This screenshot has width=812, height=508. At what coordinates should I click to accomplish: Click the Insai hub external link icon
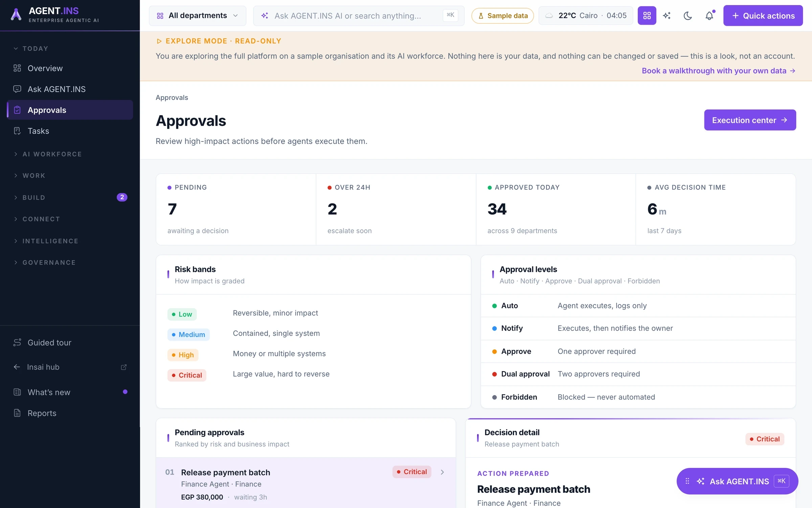(x=124, y=367)
